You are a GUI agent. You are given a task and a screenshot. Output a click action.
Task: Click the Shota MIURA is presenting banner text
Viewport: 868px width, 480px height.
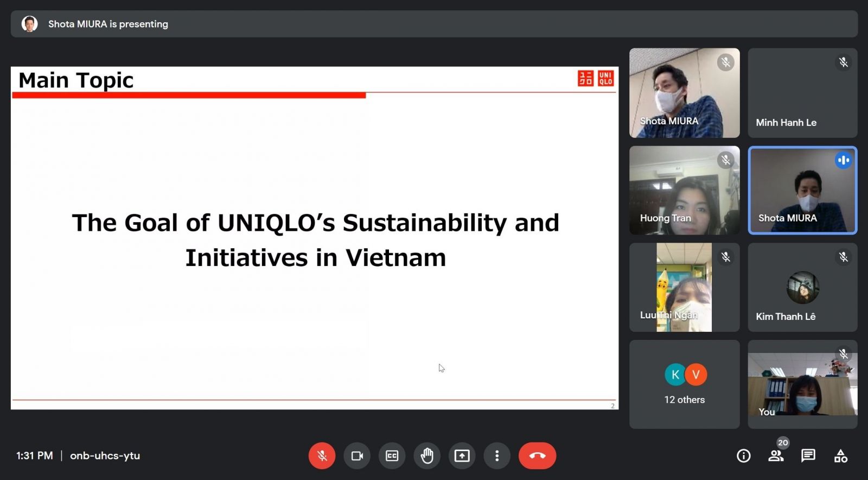108,24
